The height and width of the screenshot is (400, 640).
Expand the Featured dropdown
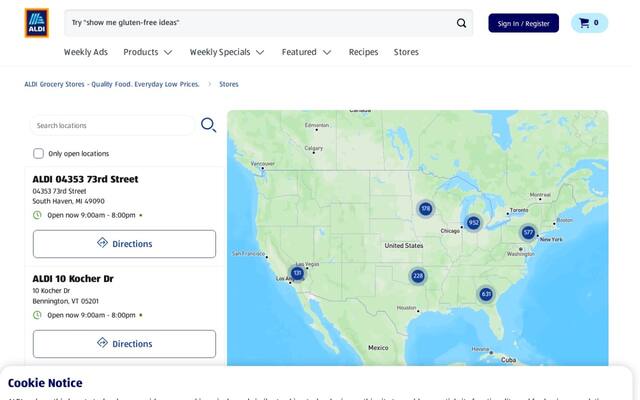(307, 52)
